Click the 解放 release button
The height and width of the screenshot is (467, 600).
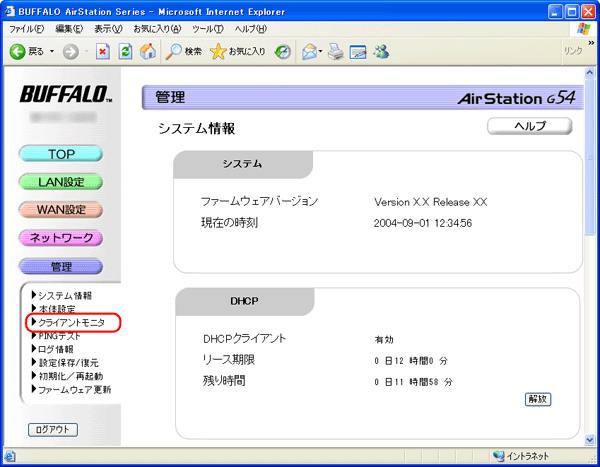[x=538, y=399]
